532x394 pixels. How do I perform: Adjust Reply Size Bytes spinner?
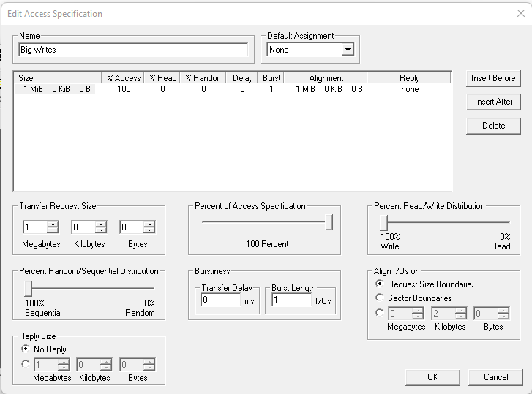(x=149, y=365)
